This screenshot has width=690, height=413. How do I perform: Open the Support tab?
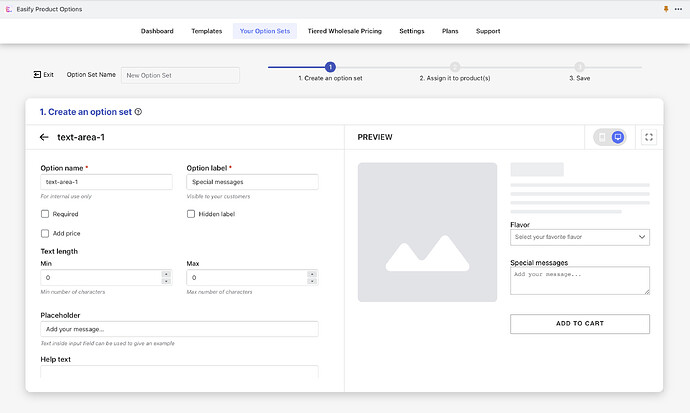coord(488,31)
